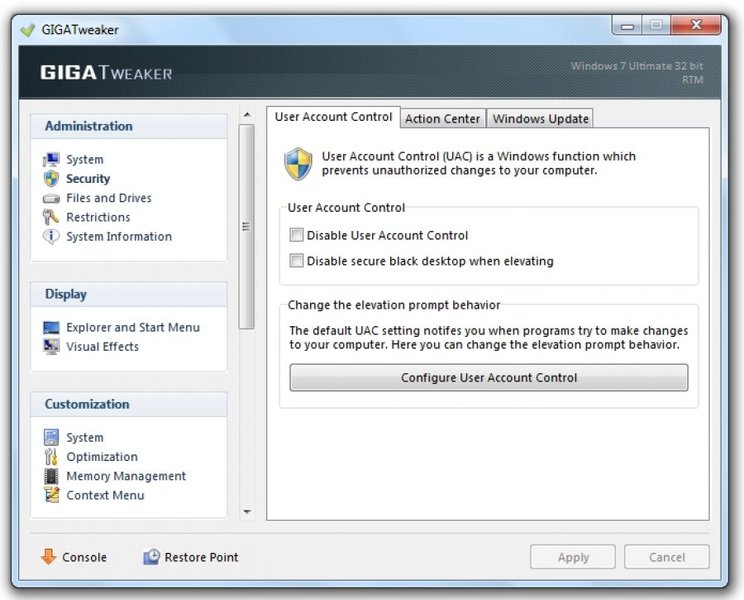
Task: Open Explorer and Start Menu icon
Action: click(x=51, y=327)
